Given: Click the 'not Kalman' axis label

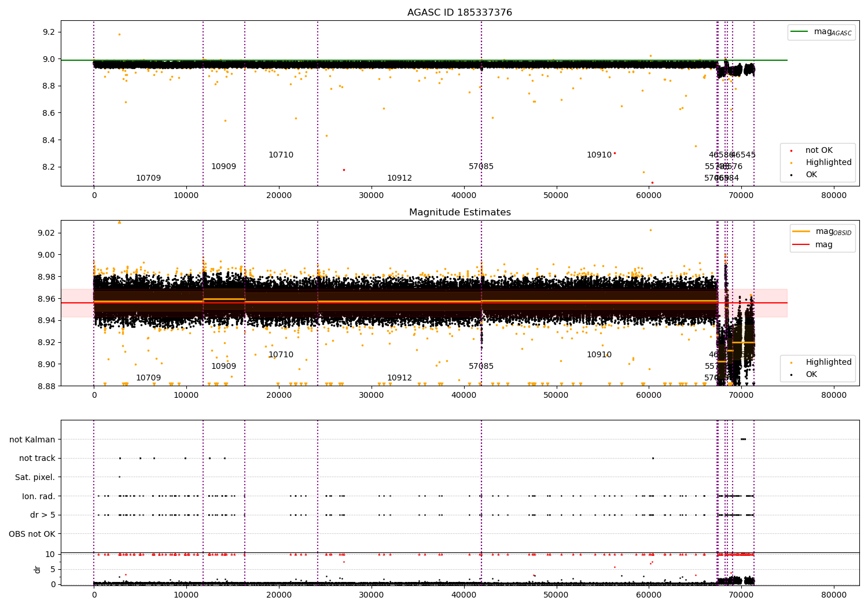Looking at the screenshot, I should 32,439.
